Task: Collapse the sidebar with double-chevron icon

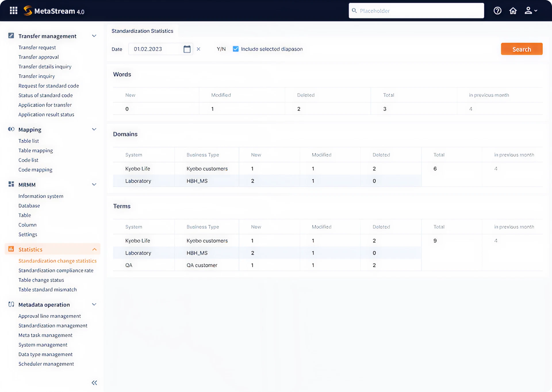Action: point(94,383)
